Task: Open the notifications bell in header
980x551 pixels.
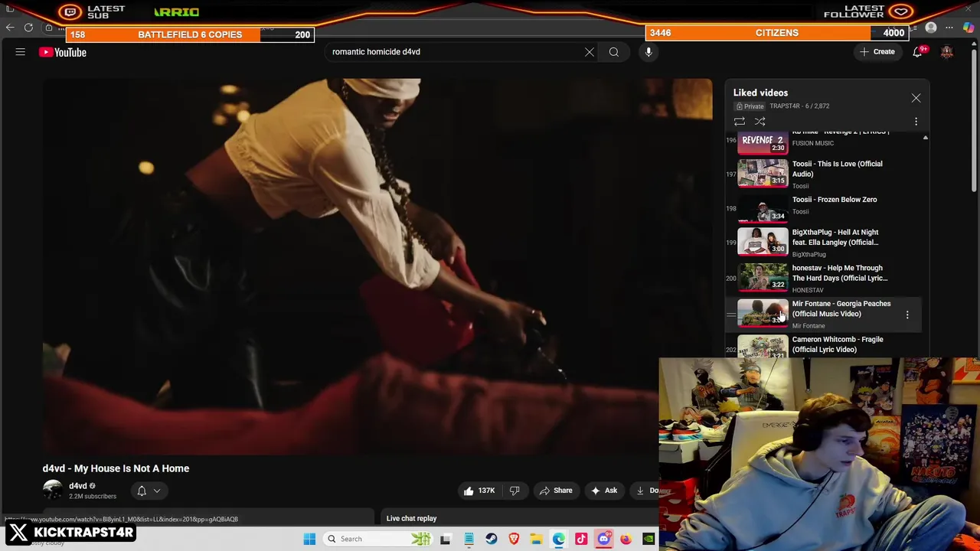Action: coord(917,52)
